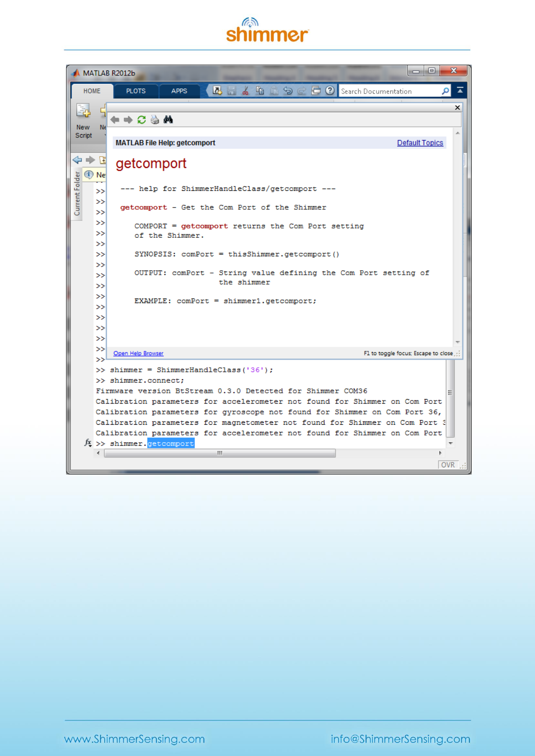Viewport: 535px width, 756px height.
Task: Click help popup scroll down arrow
Action: [x=457, y=342]
